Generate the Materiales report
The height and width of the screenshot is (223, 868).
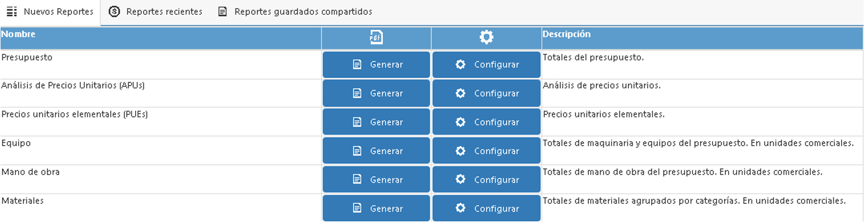(376, 208)
